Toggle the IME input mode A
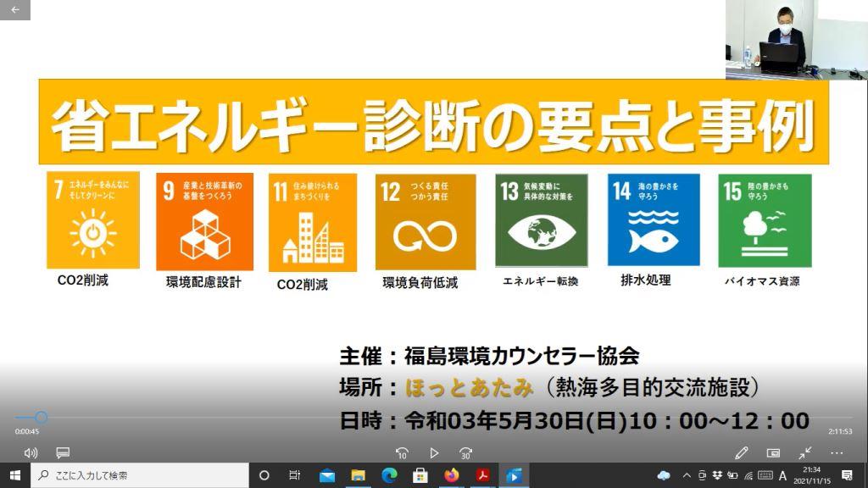This screenshot has width=868, height=488. coord(782,475)
